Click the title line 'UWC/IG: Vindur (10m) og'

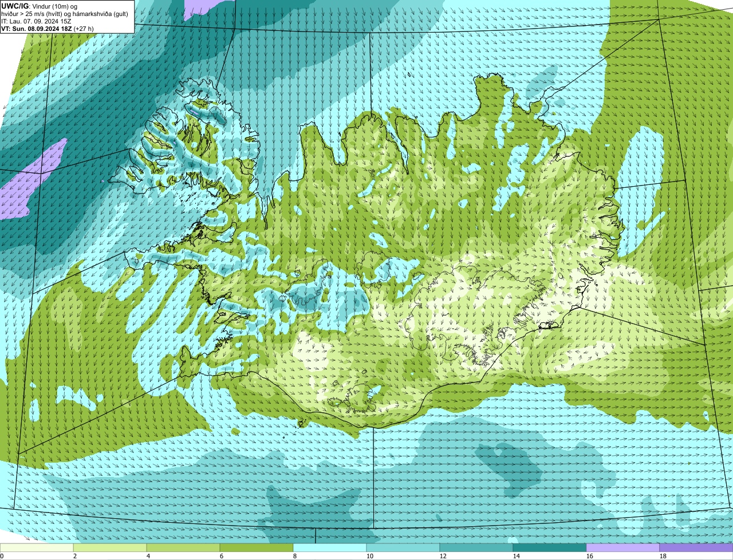[40, 6]
